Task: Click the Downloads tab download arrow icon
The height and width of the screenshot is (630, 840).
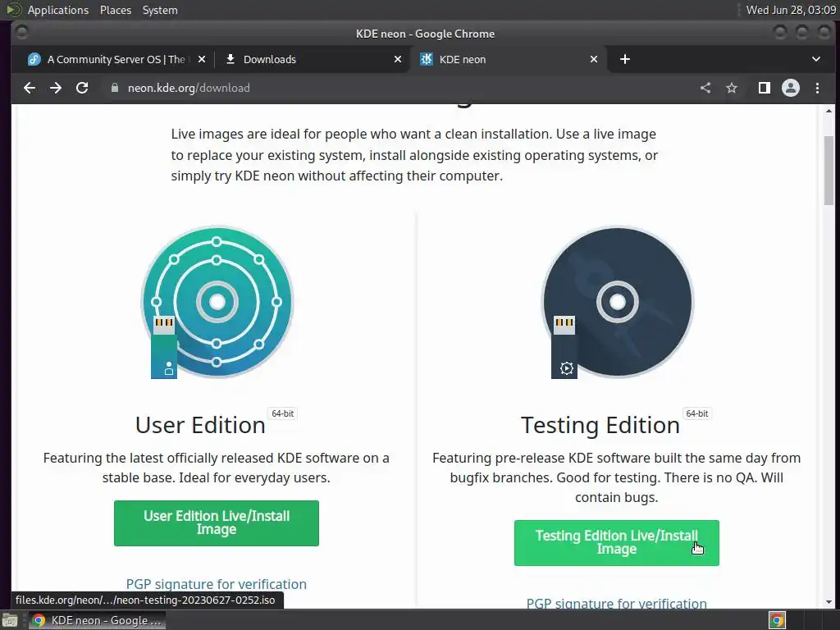Action: click(x=231, y=59)
